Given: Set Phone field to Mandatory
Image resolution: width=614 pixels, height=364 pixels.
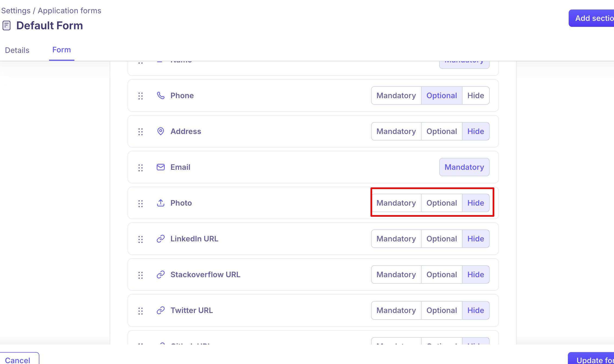Looking at the screenshot, I should point(396,95).
